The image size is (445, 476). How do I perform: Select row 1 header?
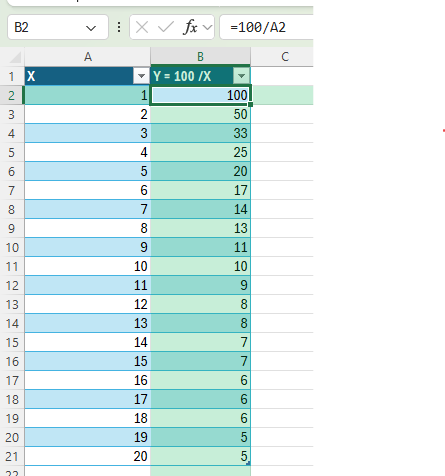12,76
